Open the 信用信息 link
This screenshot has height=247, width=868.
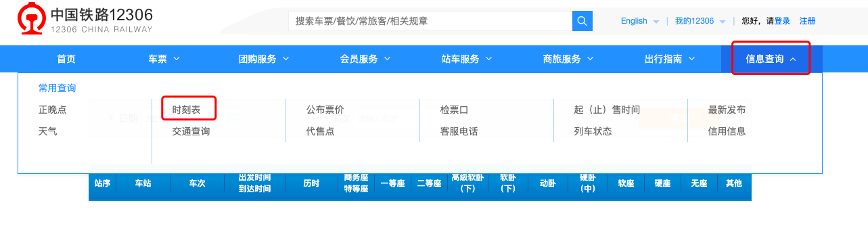[x=727, y=131]
